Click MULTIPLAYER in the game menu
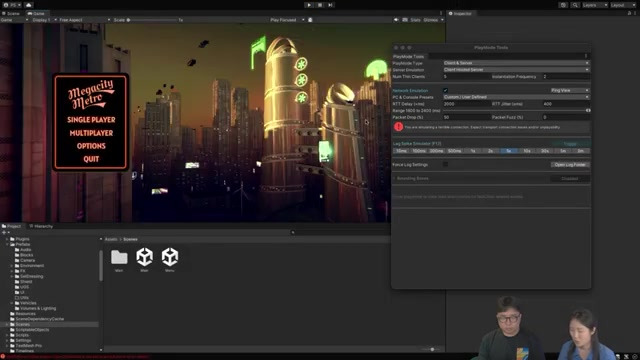Image resolution: width=640 pixels, height=360 pixels. [91, 133]
